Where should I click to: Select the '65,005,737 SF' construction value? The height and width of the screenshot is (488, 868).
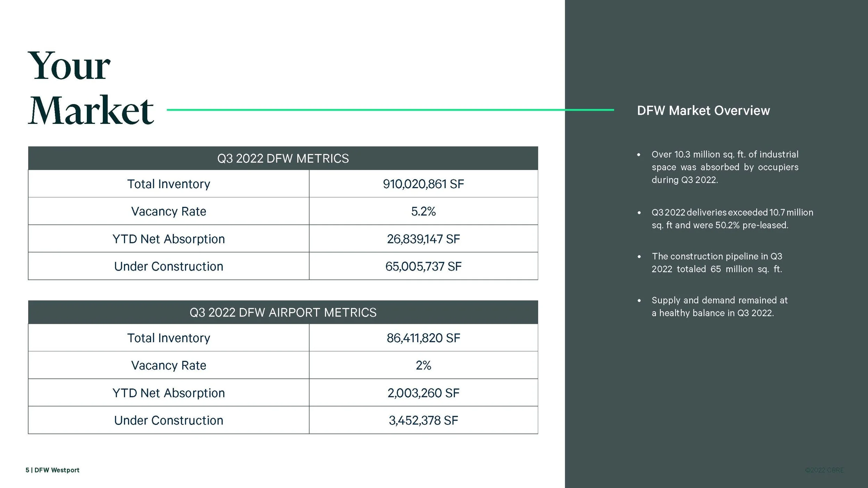424,266
